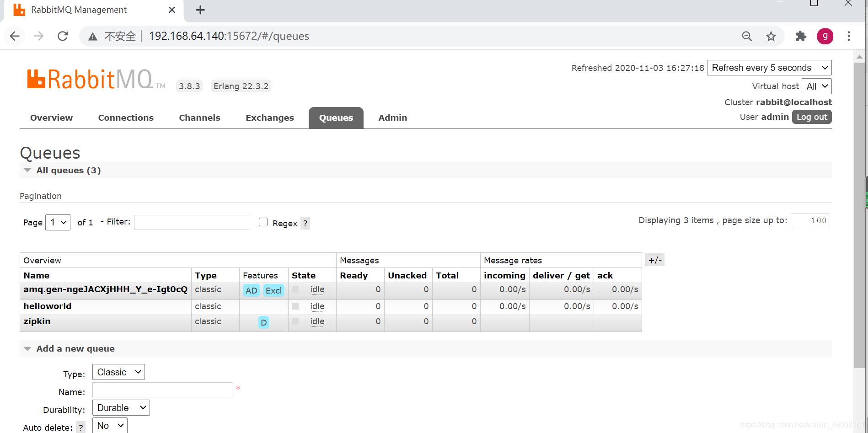868x433 pixels.
Task: Open a new browser tab
Action: [x=200, y=10]
